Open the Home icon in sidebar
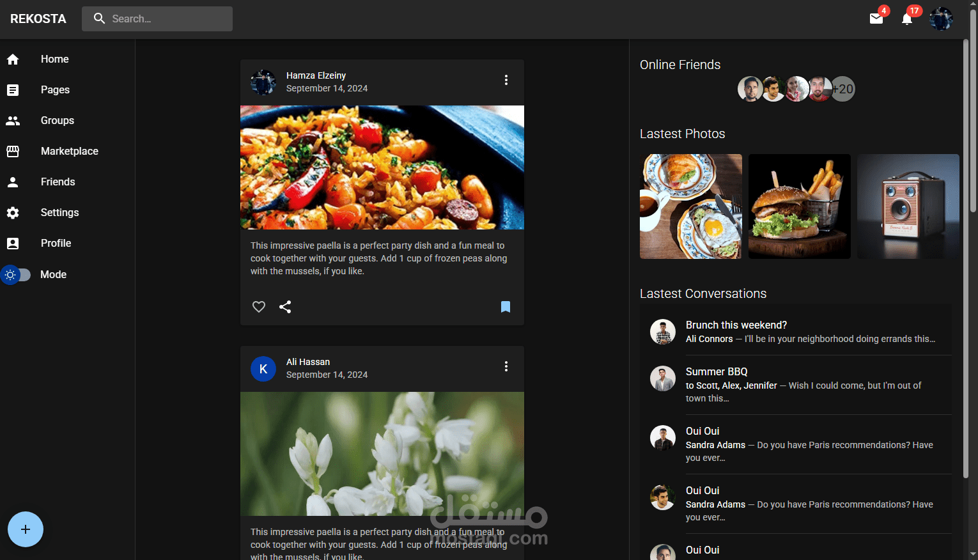 click(13, 59)
